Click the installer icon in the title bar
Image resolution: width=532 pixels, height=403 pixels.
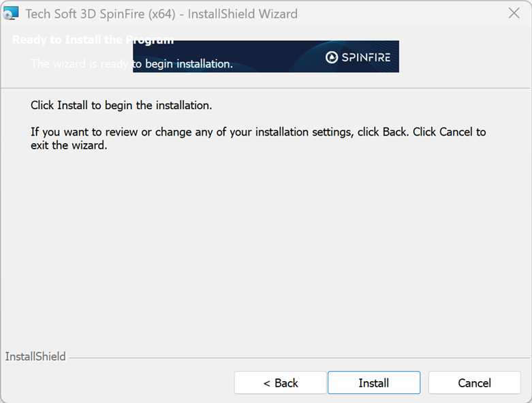11,14
